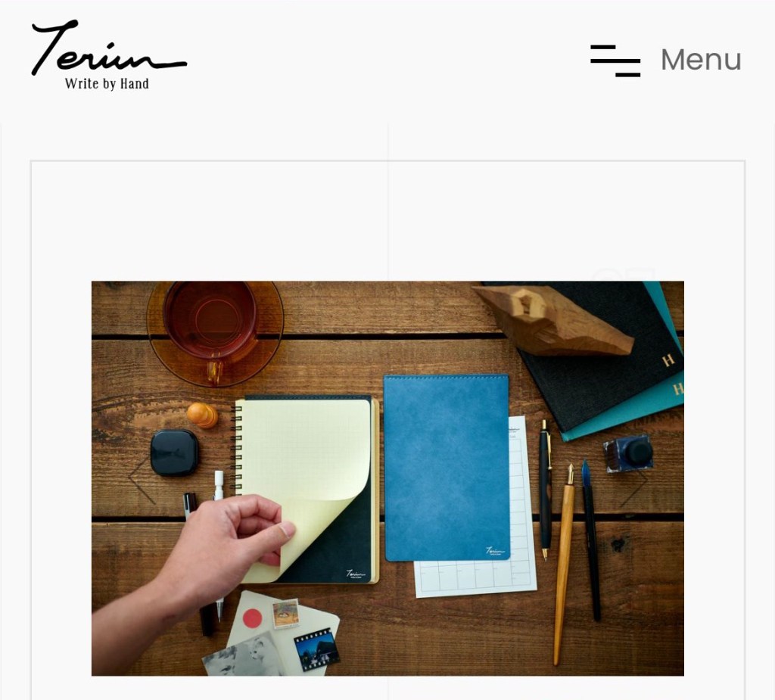775x700 pixels.
Task: Click the film strip photo
Action: point(316,649)
